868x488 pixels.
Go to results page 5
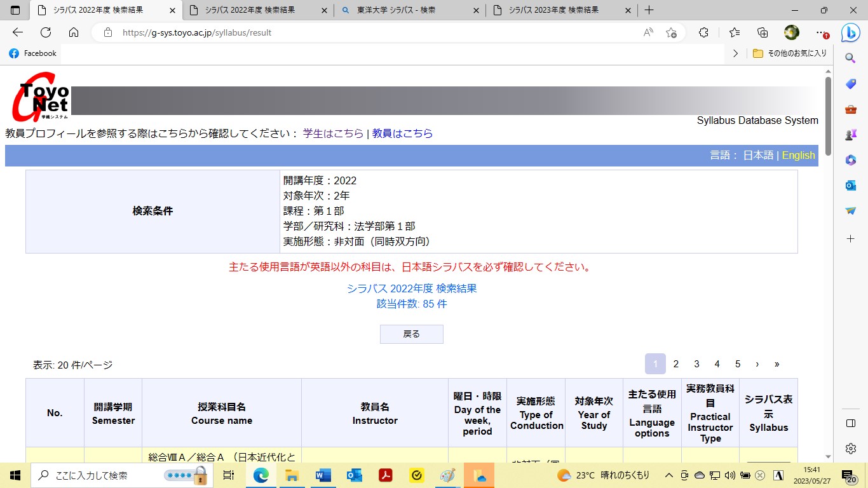pos(738,364)
